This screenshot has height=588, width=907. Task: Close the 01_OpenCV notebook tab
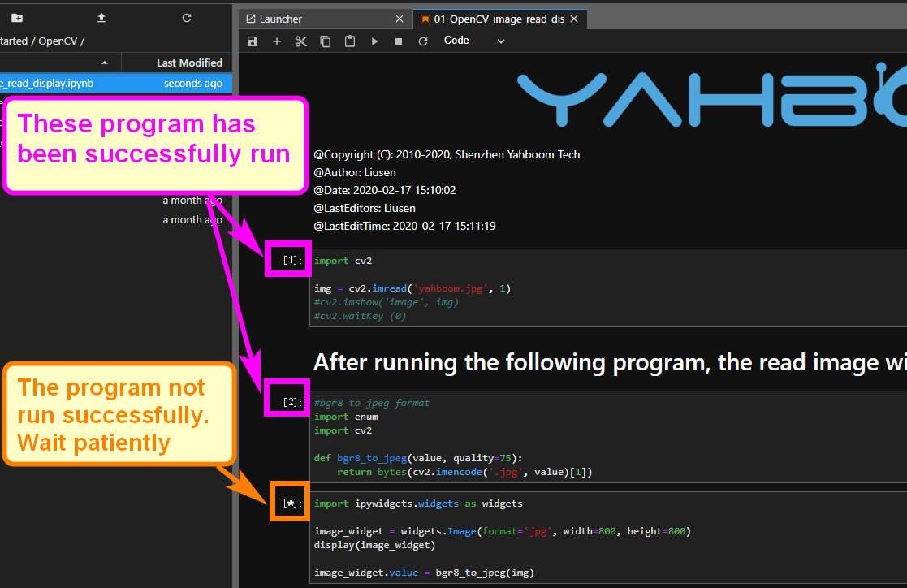point(574,19)
